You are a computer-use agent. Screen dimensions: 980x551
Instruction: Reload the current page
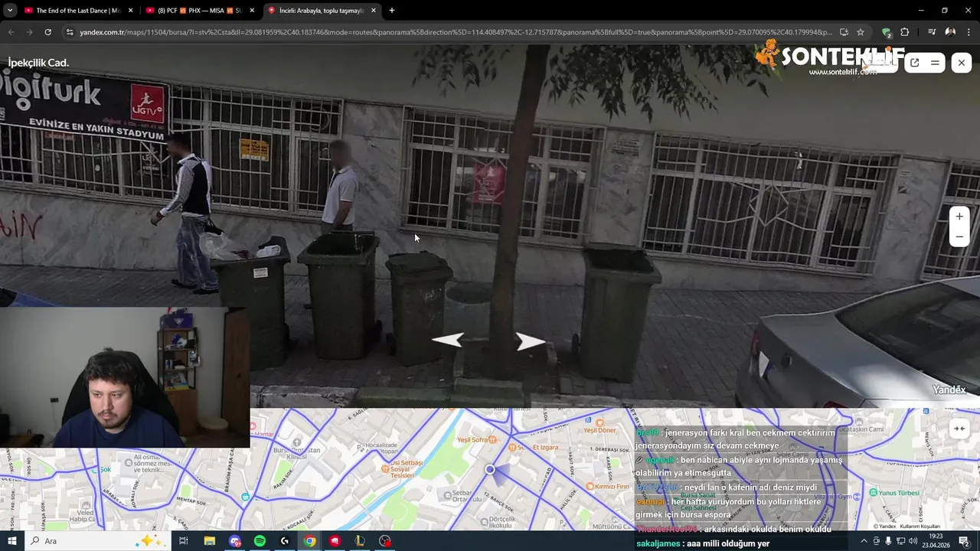pyautogui.click(x=47, y=32)
